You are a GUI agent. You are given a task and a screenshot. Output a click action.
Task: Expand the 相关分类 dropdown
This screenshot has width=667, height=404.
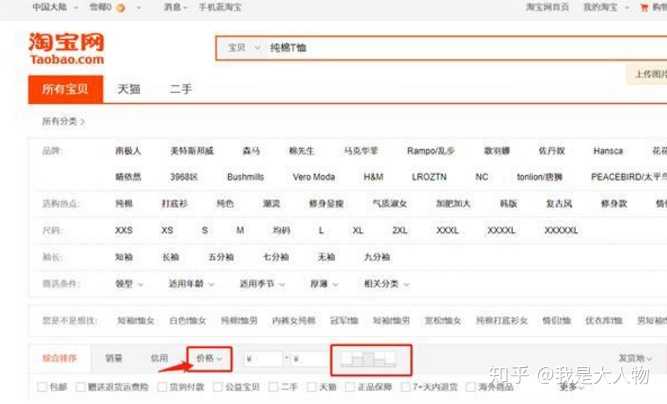tap(386, 284)
